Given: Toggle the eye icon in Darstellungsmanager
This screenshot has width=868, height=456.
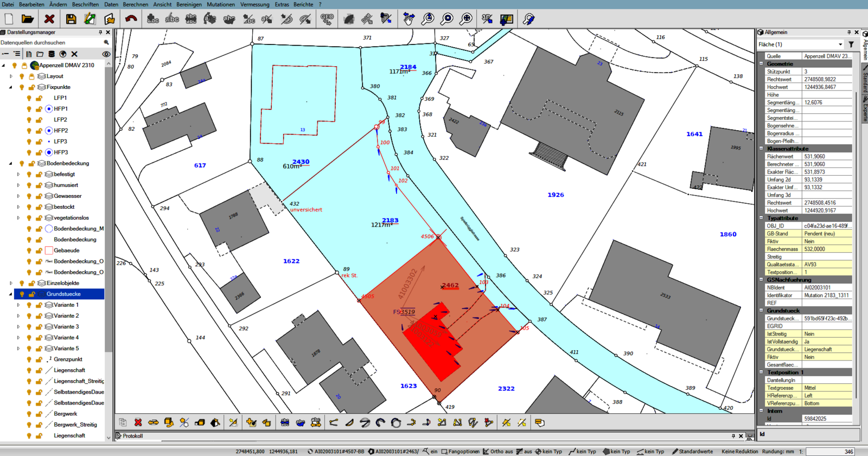Looking at the screenshot, I should 106,54.
